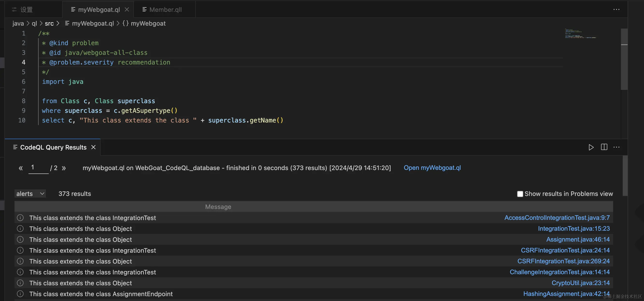Click the 373 results count label
The height and width of the screenshot is (301, 644).
coord(75,194)
